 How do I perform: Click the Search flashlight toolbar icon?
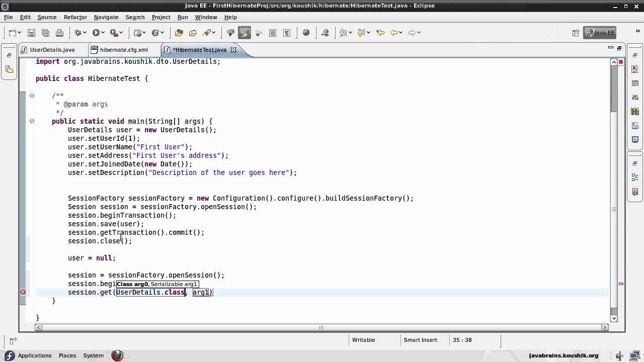207,33
